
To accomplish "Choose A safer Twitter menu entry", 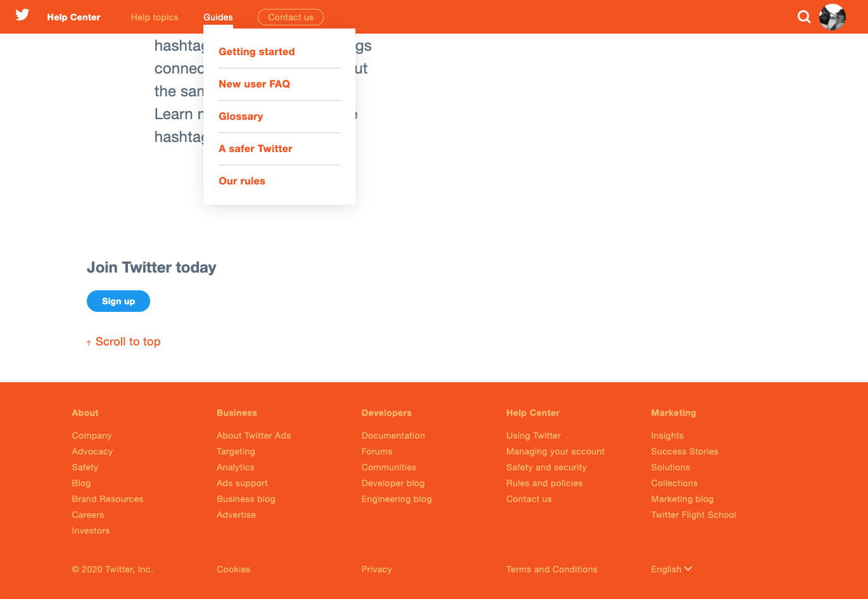I will (x=255, y=149).
